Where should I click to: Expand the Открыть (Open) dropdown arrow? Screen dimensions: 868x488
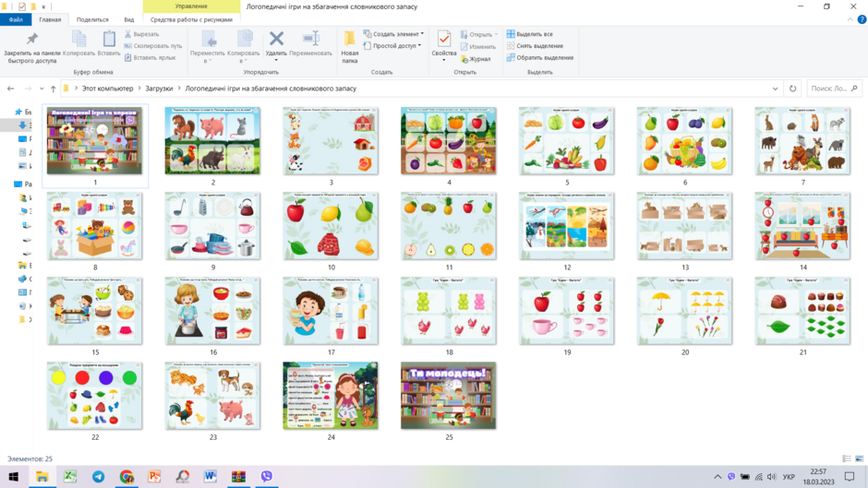click(496, 34)
